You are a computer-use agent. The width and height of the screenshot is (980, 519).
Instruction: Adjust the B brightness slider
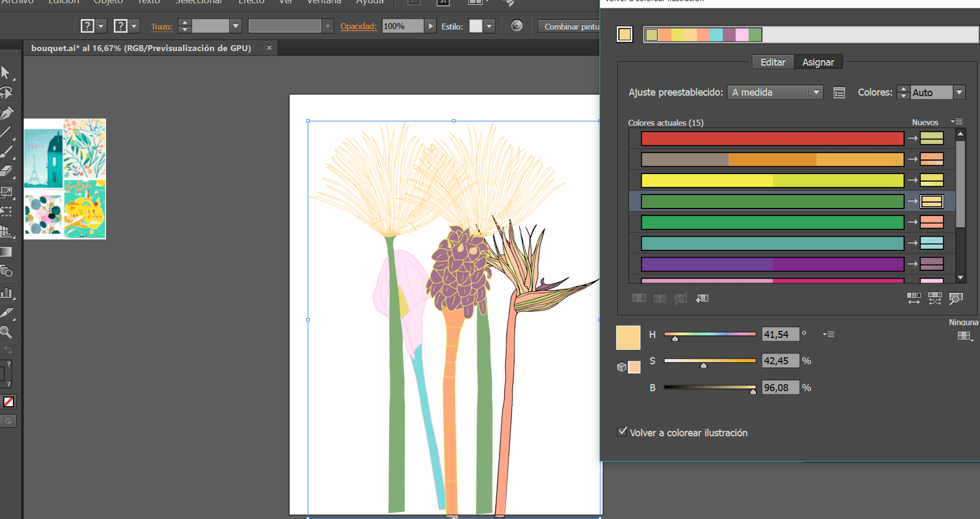pos(709,388)
